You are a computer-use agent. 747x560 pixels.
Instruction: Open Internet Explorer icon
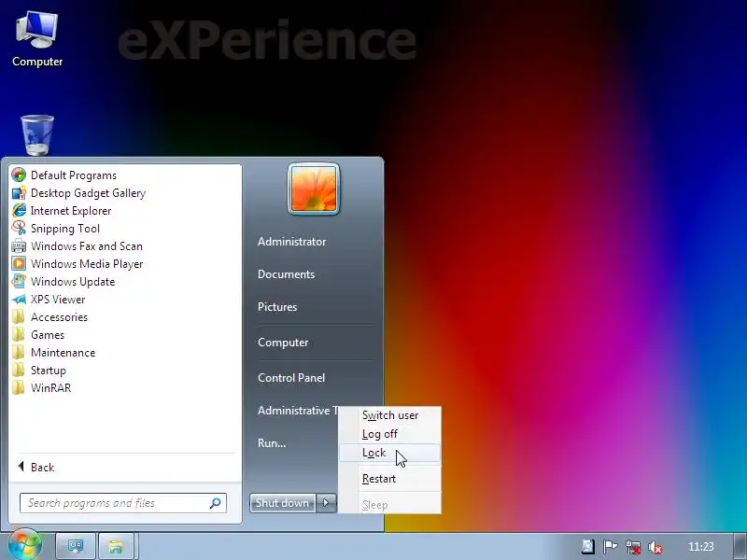tap(19, 211)
